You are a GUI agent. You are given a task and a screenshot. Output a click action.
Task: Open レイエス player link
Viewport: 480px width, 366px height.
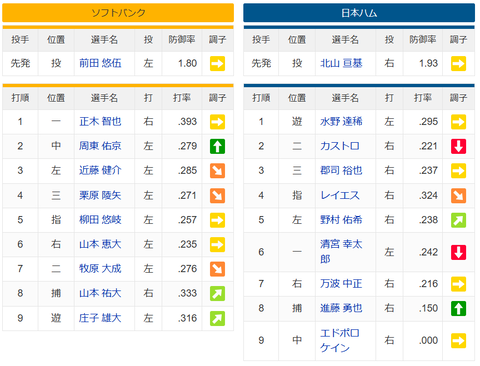(340, 195)
